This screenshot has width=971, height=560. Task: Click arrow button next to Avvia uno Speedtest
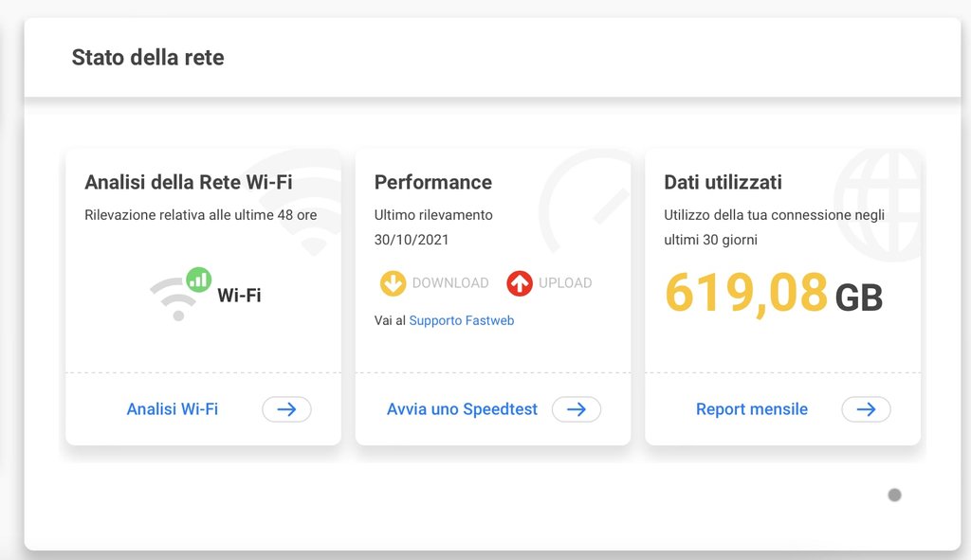577,409
